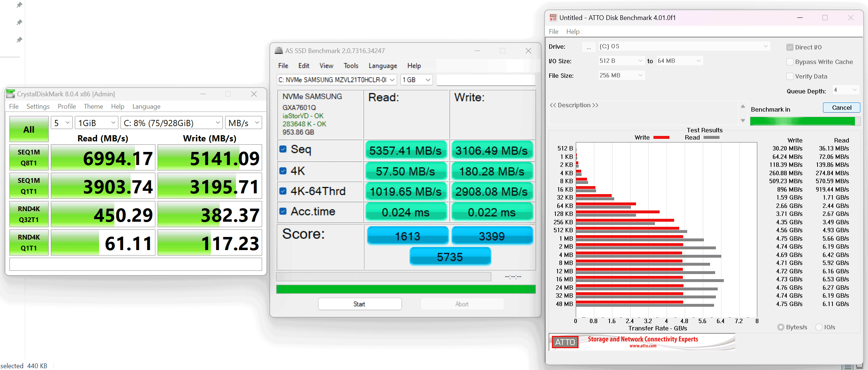The image size is (868, 370).
Task: Click the ATTO green benchmark progress bar
Action: click(x=805, y=121)
